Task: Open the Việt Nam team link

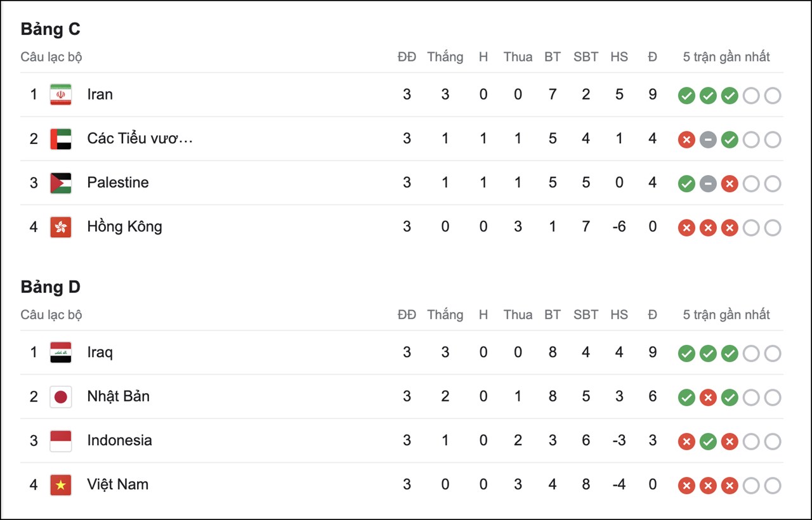Action: (x=118, y=484)
